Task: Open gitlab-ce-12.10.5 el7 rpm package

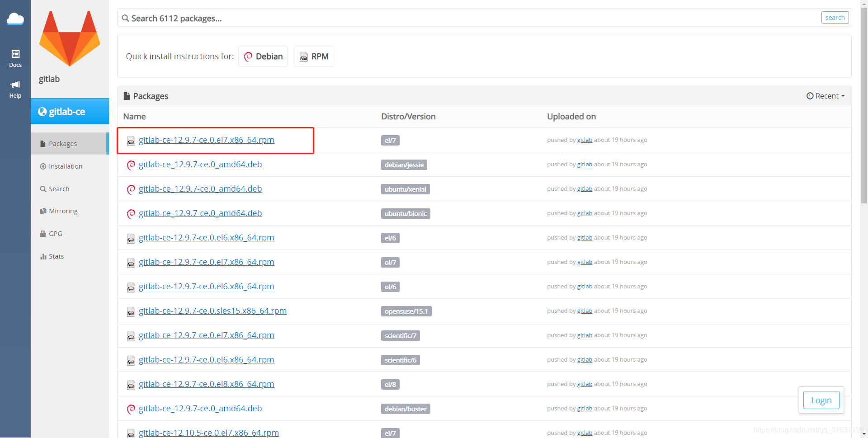Action: 209,433
